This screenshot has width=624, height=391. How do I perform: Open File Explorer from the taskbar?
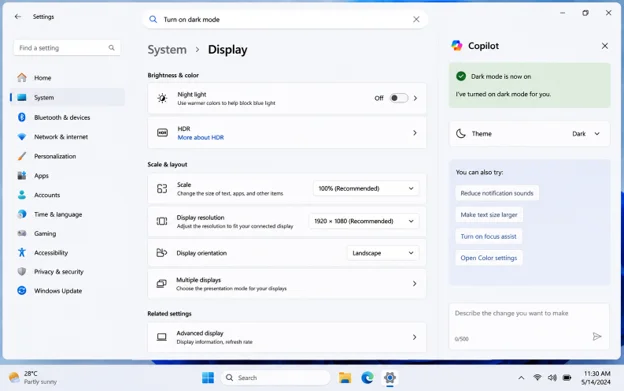click(345, 377)
